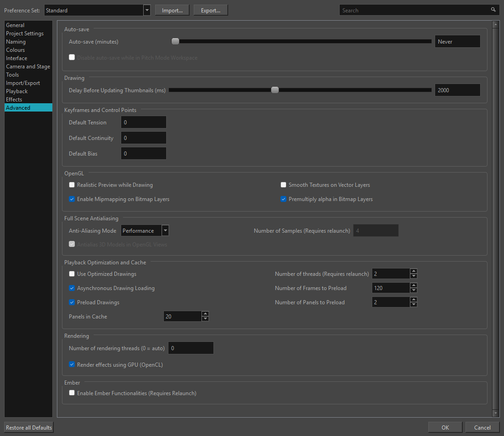Increase Number of threads with up arrow

tap(414, 271)
